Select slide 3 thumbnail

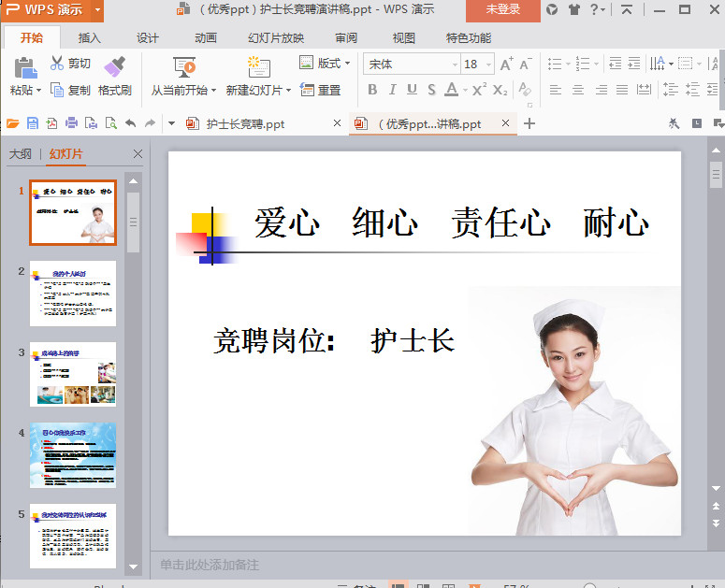(73, 374)
